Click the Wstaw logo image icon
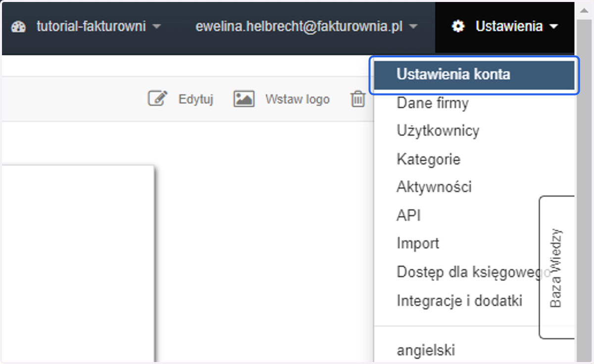The height and width of the screenshot is (364, 594). (x=244, y=99)
